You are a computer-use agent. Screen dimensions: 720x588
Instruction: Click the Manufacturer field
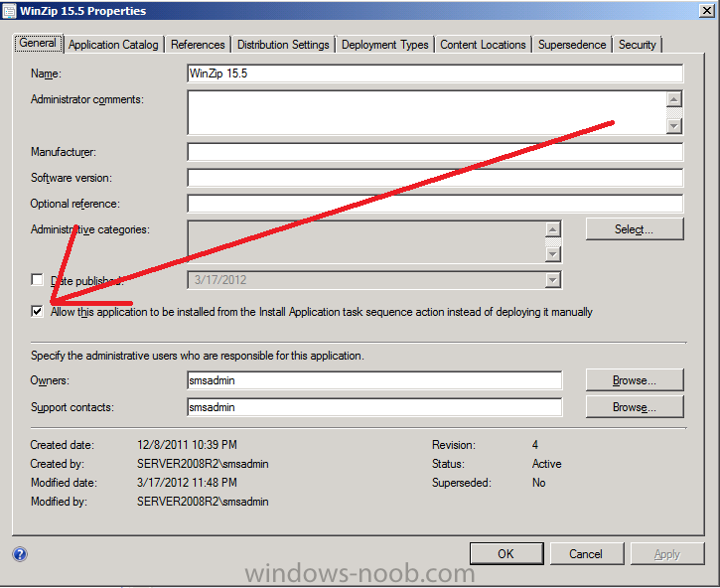(435, 152)
